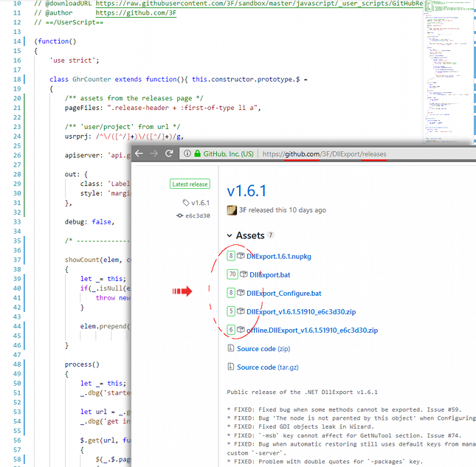Viewport: 476px width, 467px height.
Task: Open the @downloadURL link in the code editor
Action: click(x=259, y=4)
